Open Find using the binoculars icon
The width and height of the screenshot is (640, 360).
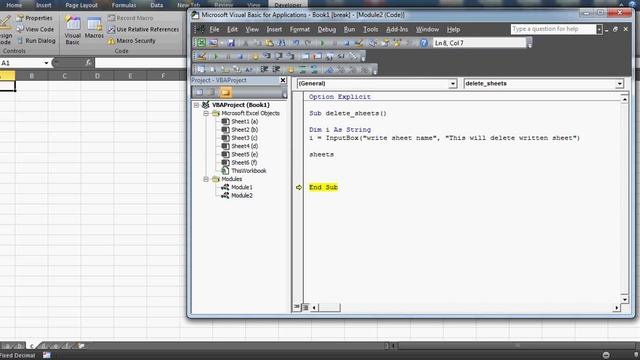(282, 43)
